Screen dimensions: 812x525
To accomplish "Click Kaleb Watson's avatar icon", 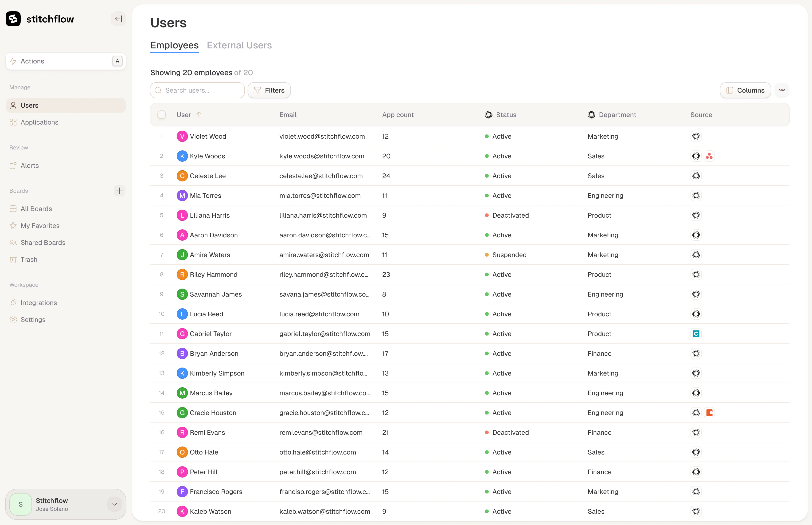I will point(182,511).
